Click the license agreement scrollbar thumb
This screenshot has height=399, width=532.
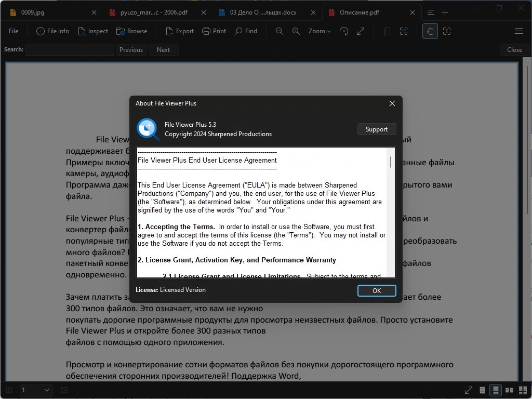pos(391,162)
